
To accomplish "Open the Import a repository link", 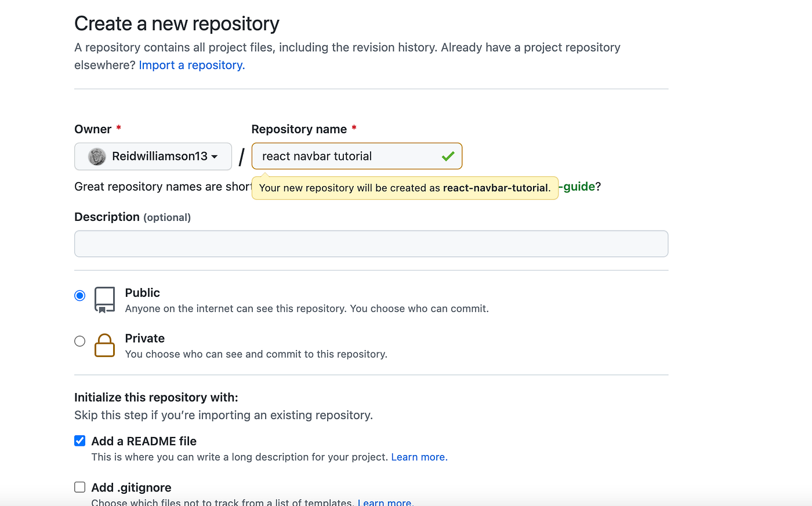I will pos(192,65).
